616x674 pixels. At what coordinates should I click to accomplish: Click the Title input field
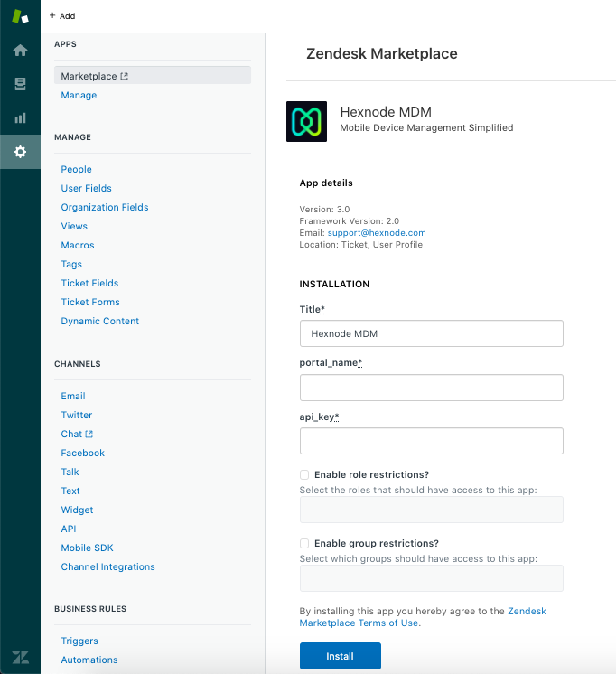coord(431,333)
